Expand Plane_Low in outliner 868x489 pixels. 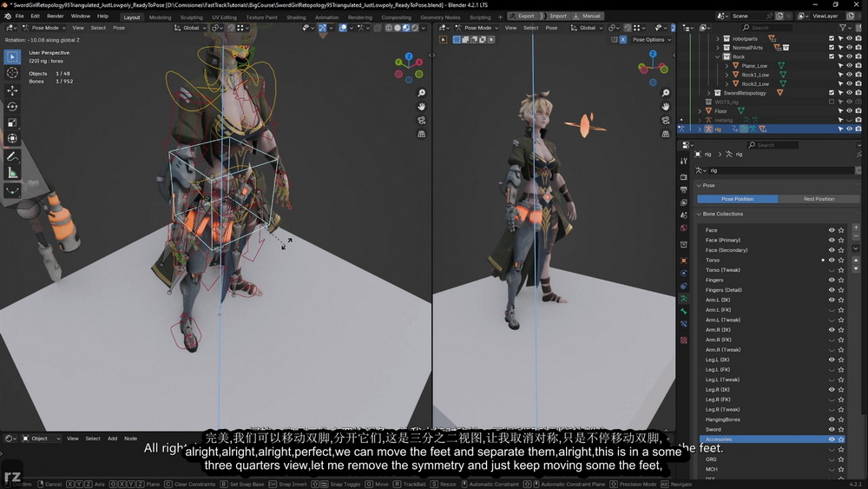click(727, 65)
